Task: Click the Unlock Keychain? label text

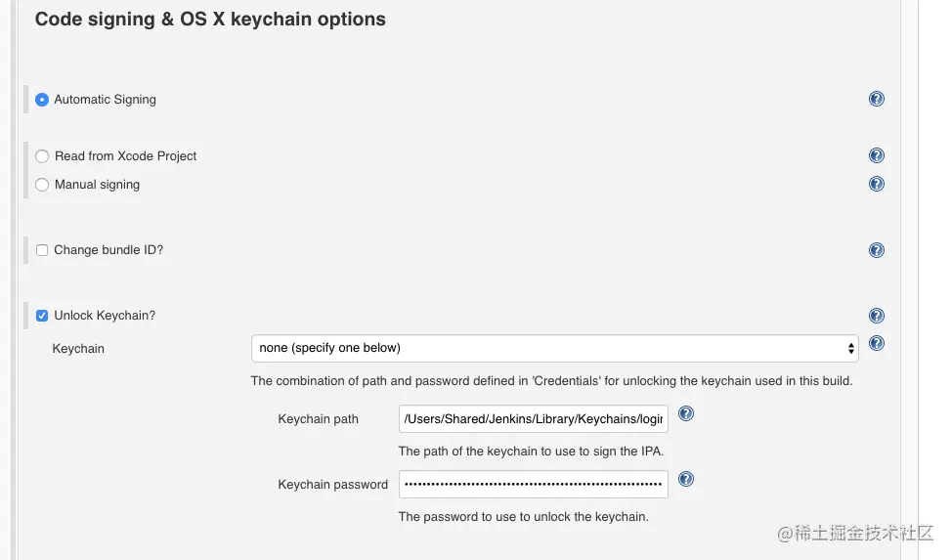Action: pyautogui.click(x=105, y=316)
